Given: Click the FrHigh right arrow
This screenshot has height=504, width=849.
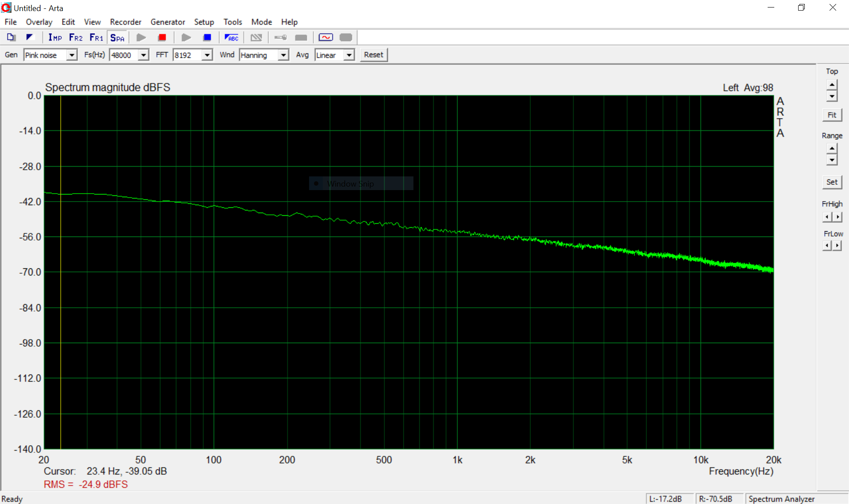Looking at the screenshot, I should point(838,217).
